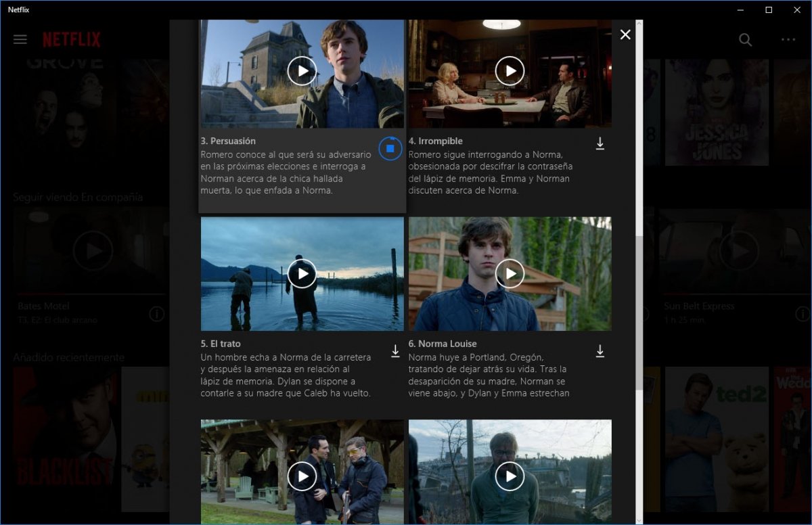Viewport: 812px width, 525px height.
Task: Click the Sun Belt Express title
Action: [x=698, y=306]
